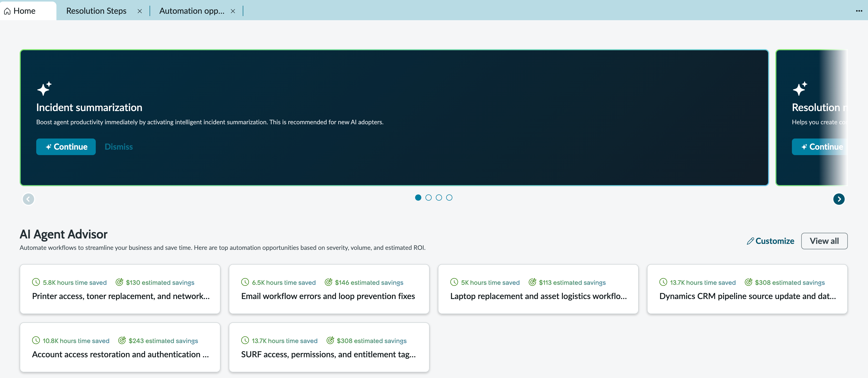
Task: Click the Home house icon
Action: click(x=7, y=11)
